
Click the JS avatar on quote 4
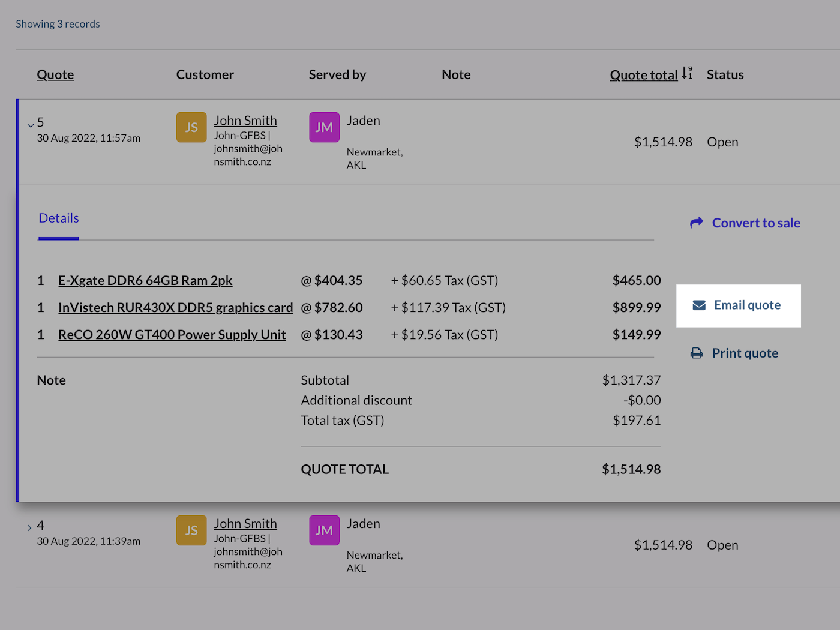[191, 530]
